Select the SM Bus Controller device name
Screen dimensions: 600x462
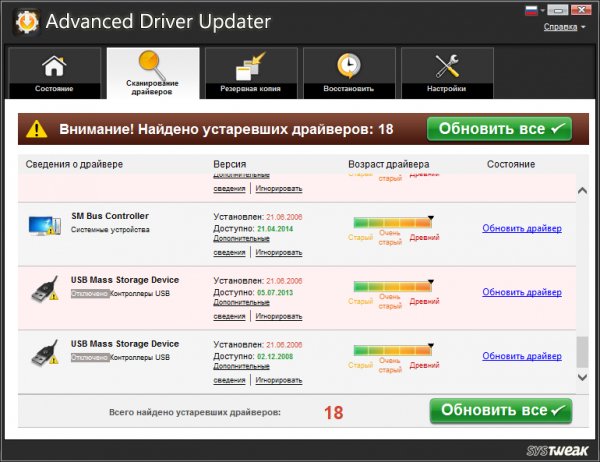tap(110, 216)
